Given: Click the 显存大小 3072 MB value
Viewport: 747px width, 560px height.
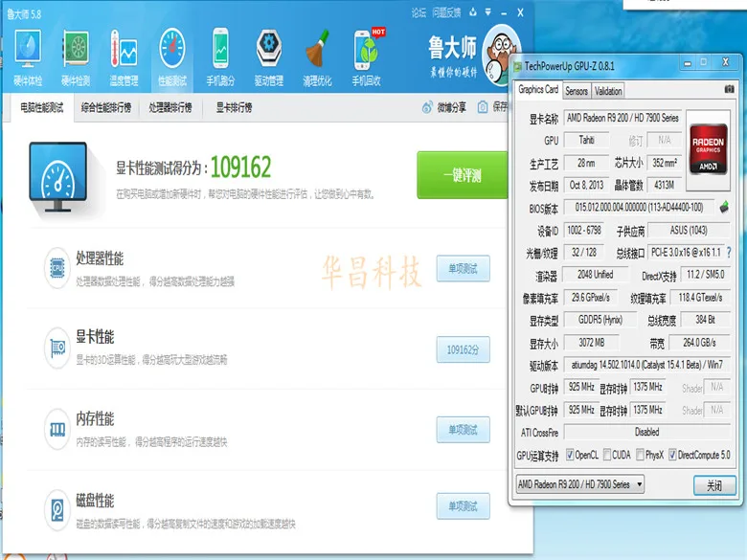Looking at the screenshot, I should pyautogui.click(x=591, y=343).
